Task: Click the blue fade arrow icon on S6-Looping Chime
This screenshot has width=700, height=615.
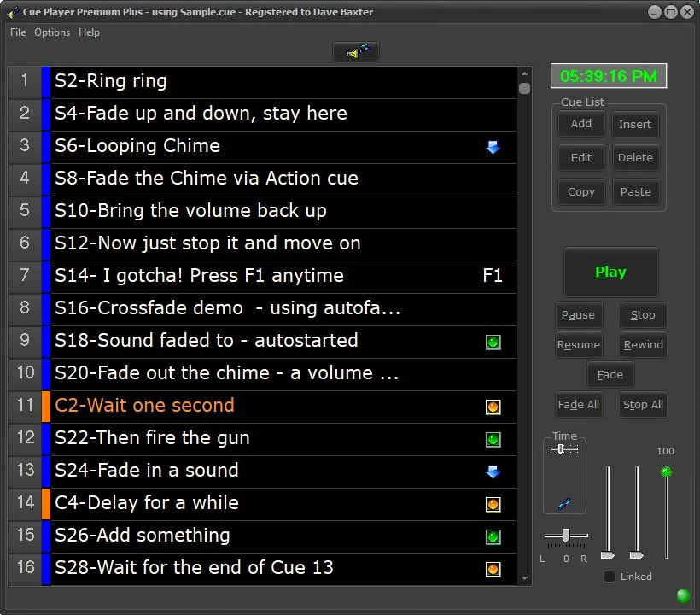Action: [493, 147]
